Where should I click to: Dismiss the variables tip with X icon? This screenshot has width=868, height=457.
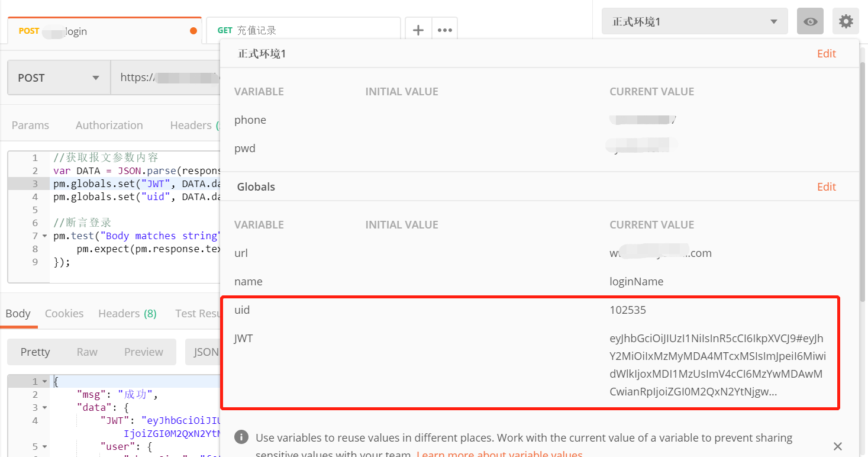tap(838, 446)
